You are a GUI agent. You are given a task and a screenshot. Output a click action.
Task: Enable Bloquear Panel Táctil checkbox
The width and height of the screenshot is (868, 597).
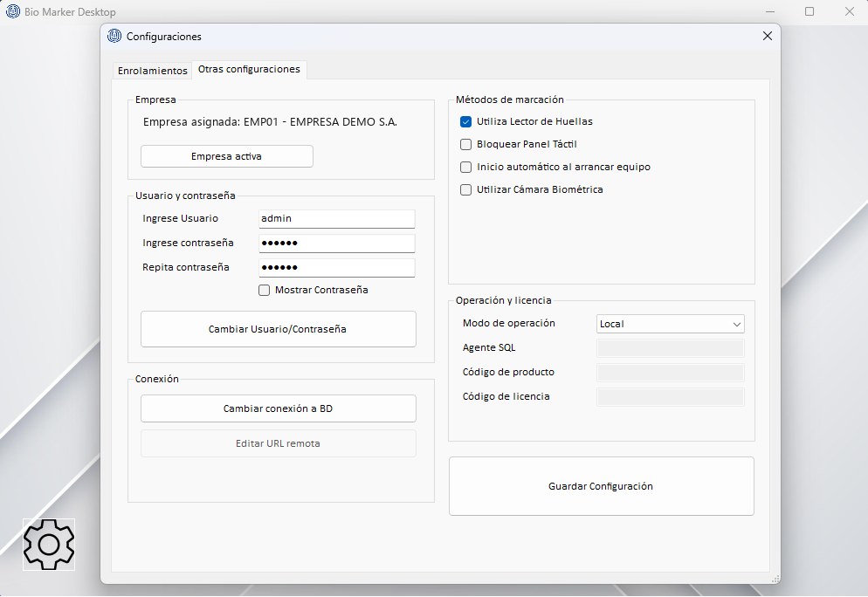tap(465, 144)
